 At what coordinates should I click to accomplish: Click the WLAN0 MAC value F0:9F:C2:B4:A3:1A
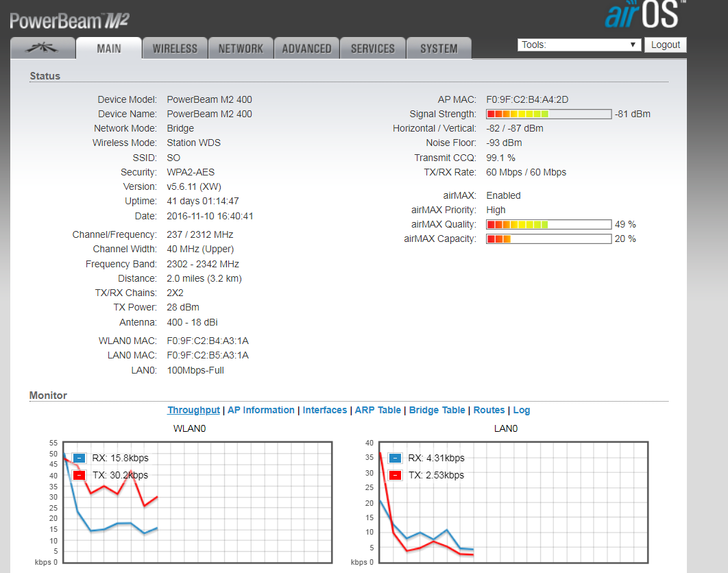[x=208, y=341]
